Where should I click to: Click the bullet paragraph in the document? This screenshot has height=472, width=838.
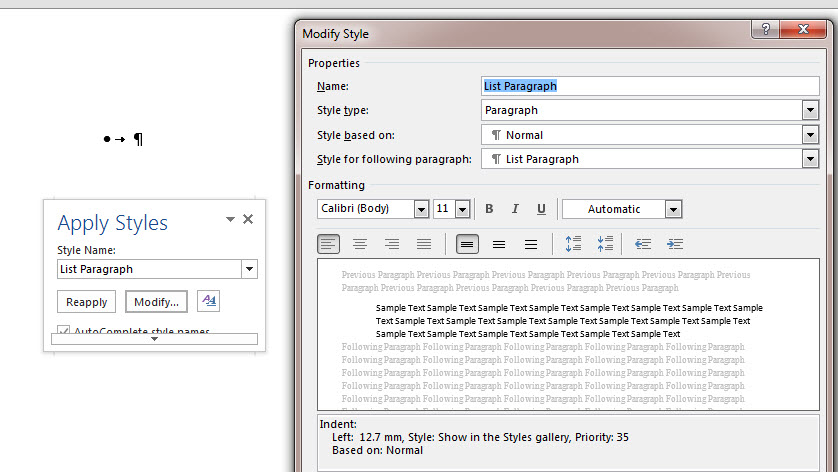[x=123, y=139]
